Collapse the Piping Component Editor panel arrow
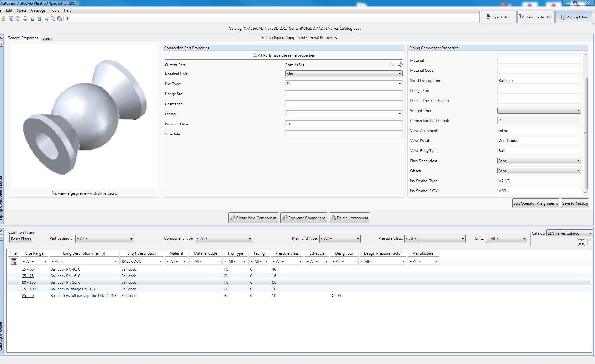 pos(1,38)
